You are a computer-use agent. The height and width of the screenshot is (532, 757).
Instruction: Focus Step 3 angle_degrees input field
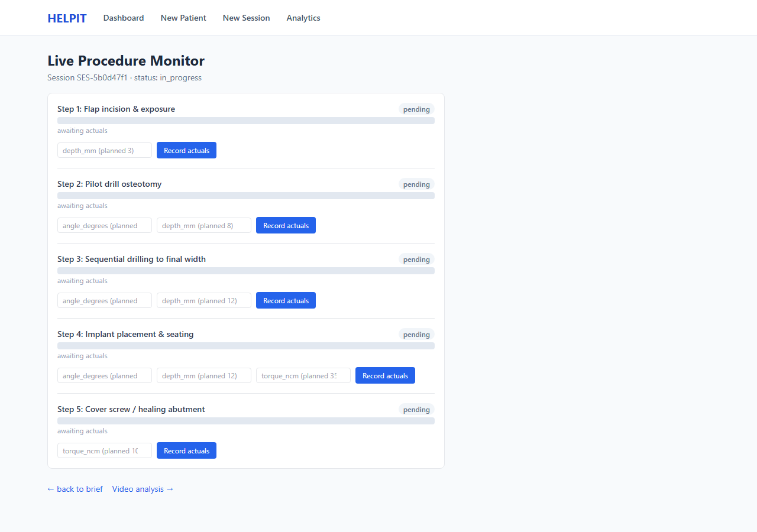[105, 300]
